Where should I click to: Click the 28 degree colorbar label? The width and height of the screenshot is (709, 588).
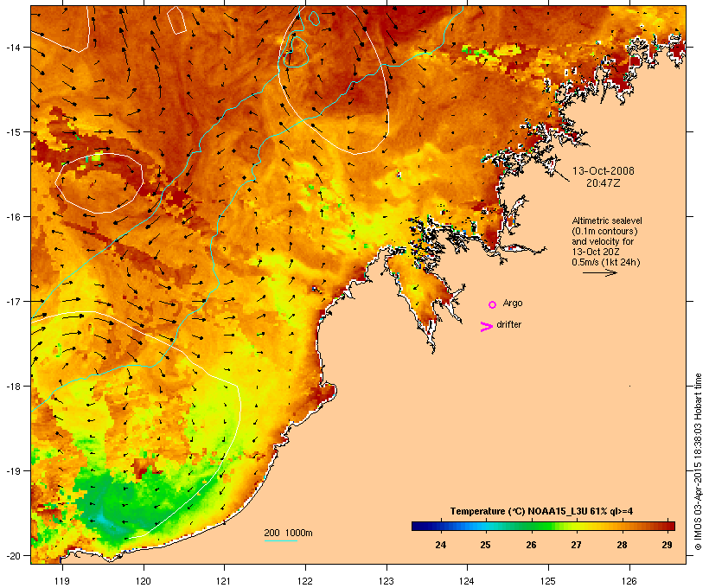point(623,545)
